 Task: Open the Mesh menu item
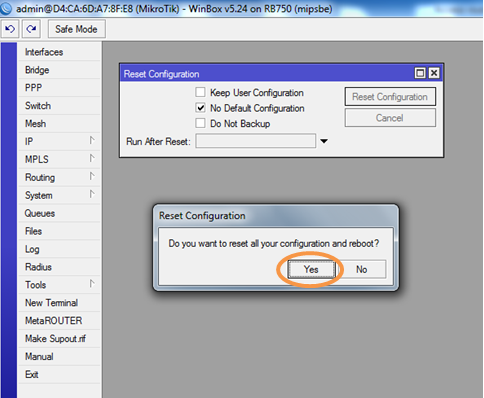point(59,124)
